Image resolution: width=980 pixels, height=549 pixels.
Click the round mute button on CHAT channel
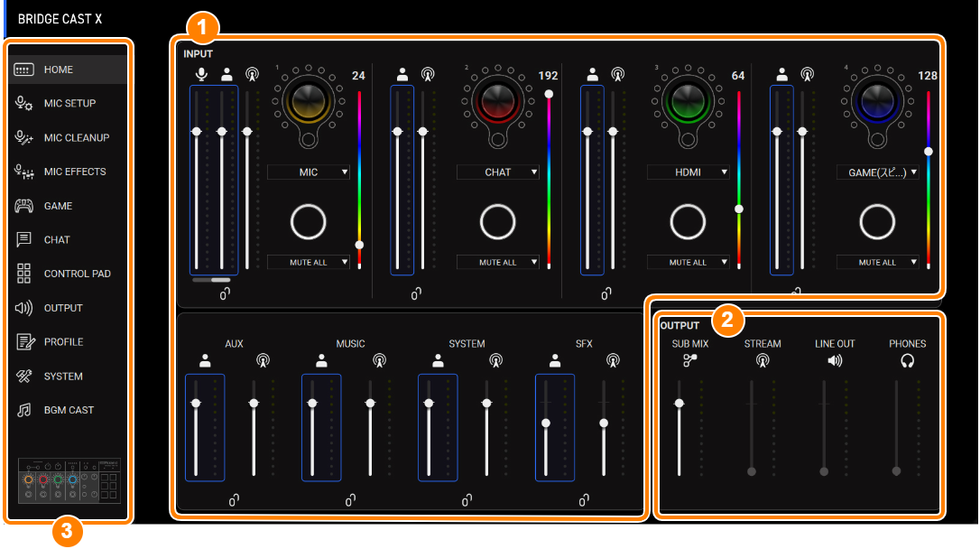click(x=498, y=221)
